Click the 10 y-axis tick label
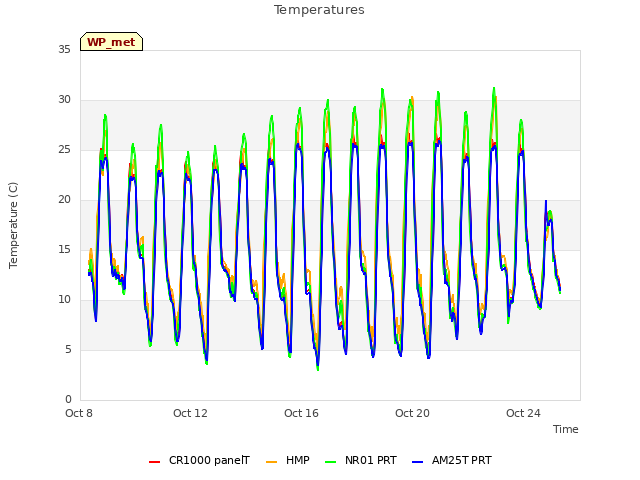 point(64,300)
